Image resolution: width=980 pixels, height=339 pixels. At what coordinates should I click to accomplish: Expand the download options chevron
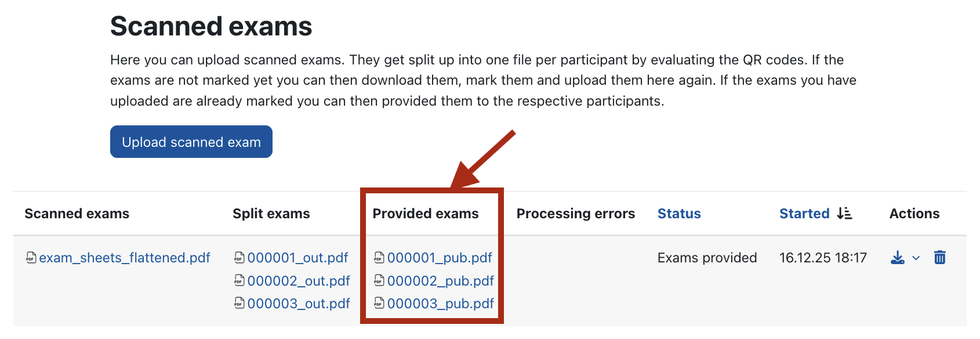coord(916,258)
